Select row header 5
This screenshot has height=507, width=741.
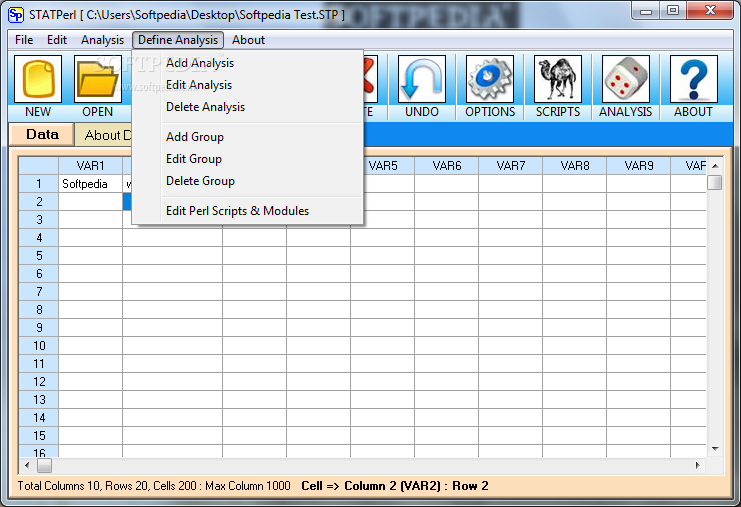[39, 256]
